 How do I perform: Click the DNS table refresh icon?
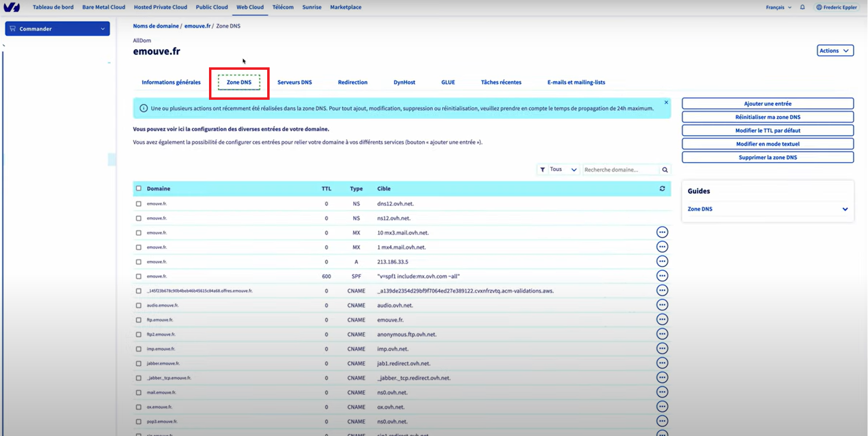662,188
